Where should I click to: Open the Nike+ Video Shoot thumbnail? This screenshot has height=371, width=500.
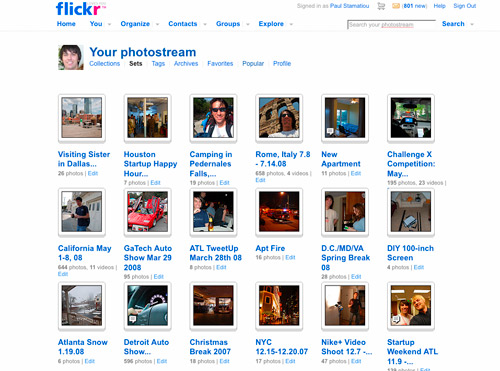345,305
